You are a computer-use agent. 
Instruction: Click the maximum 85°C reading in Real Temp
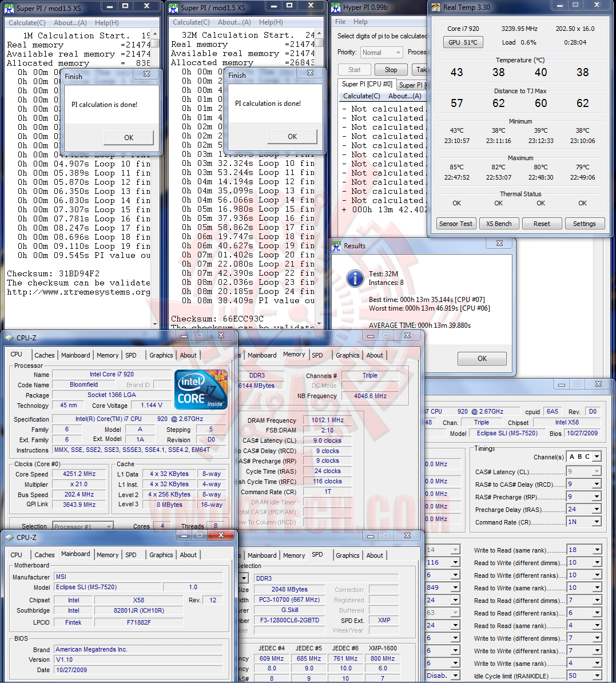[456, 167]
